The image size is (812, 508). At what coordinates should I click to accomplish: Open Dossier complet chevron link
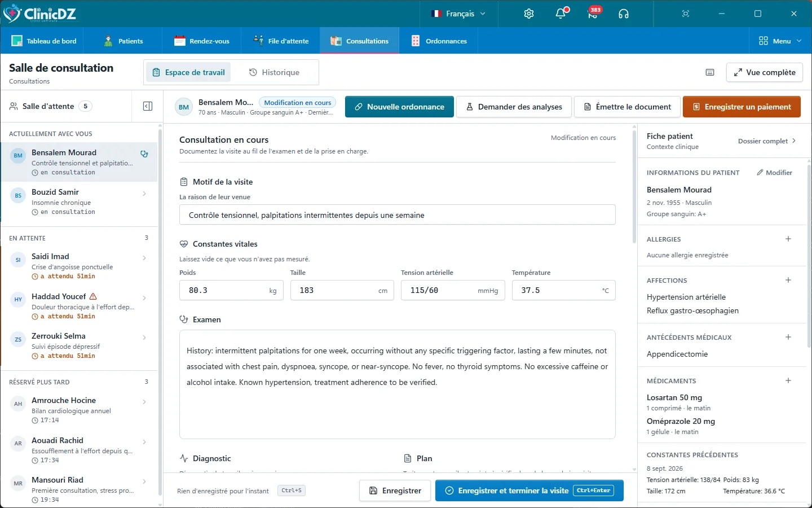tap(767, 141)
